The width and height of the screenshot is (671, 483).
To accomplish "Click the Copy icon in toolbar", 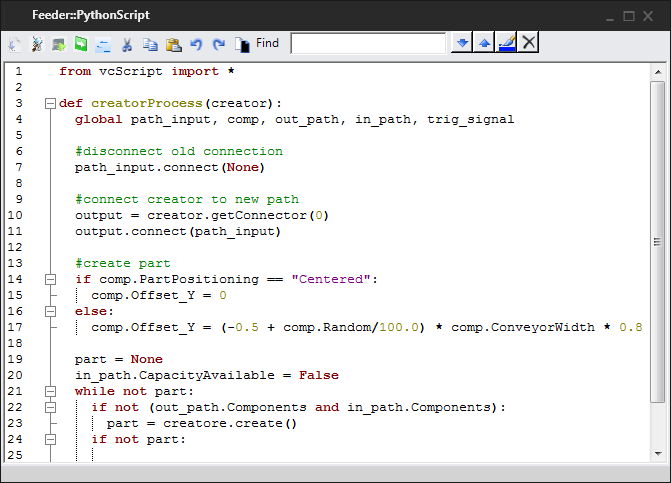I will coord(150,44).
